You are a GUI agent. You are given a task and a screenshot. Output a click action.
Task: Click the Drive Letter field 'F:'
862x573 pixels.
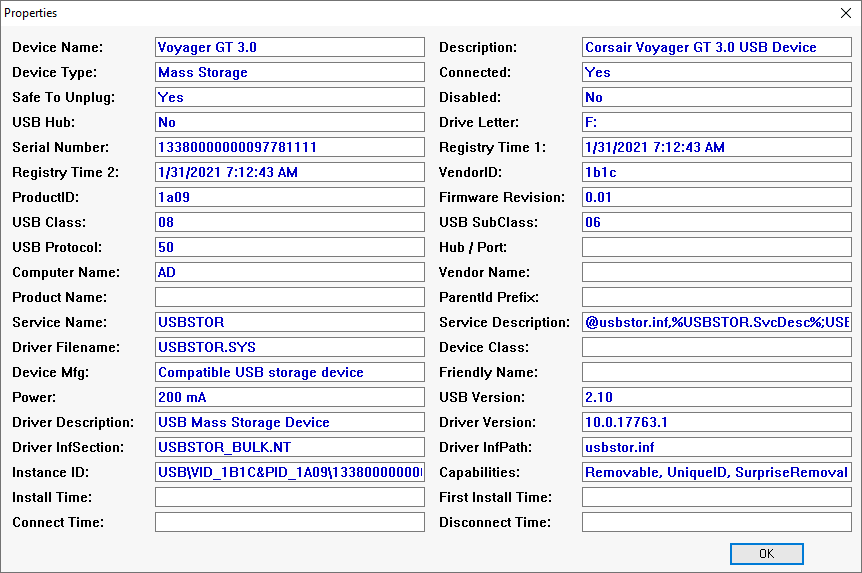(717, 122)
